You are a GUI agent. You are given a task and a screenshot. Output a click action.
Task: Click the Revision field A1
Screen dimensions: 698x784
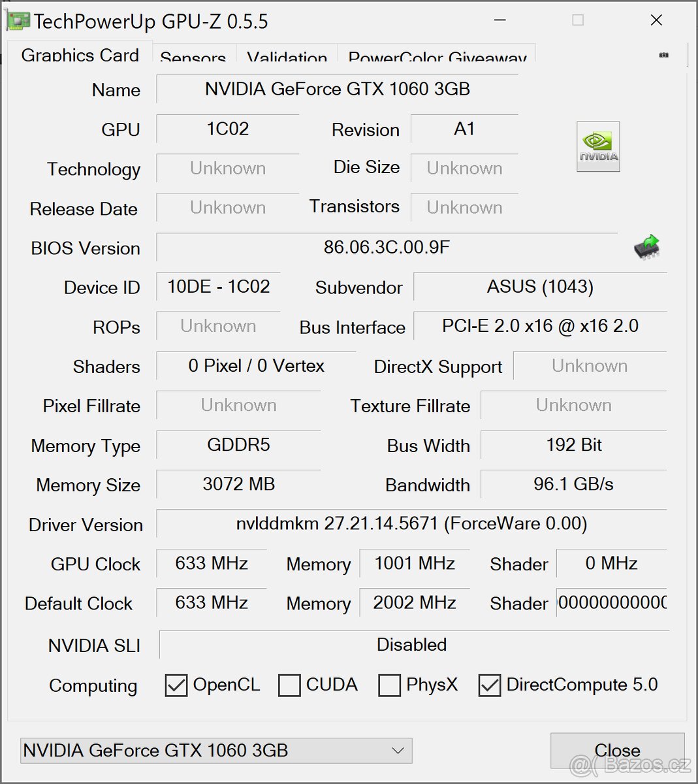464,129
